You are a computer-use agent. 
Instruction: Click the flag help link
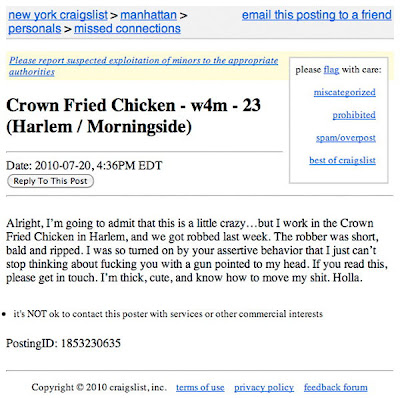coord(331,70)
